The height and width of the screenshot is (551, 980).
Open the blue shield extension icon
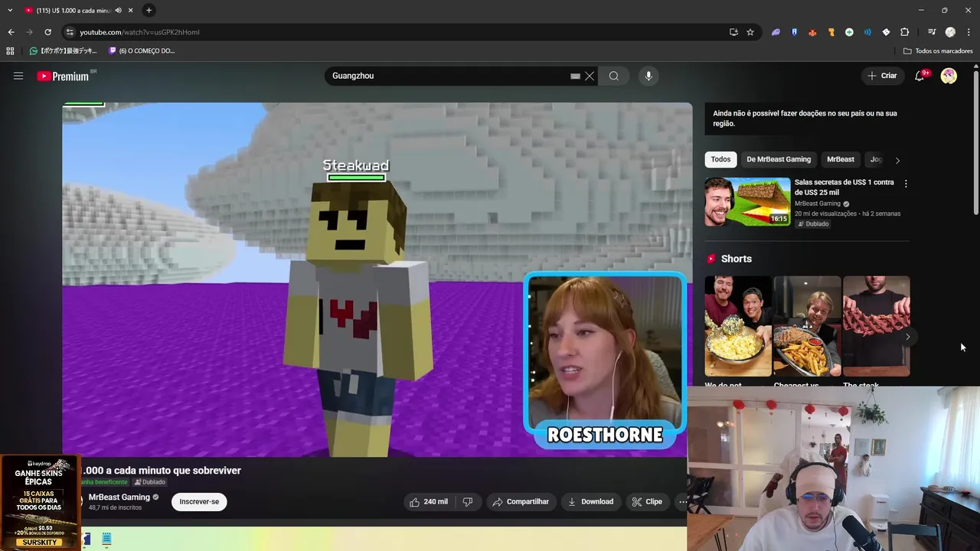(794, 32)
